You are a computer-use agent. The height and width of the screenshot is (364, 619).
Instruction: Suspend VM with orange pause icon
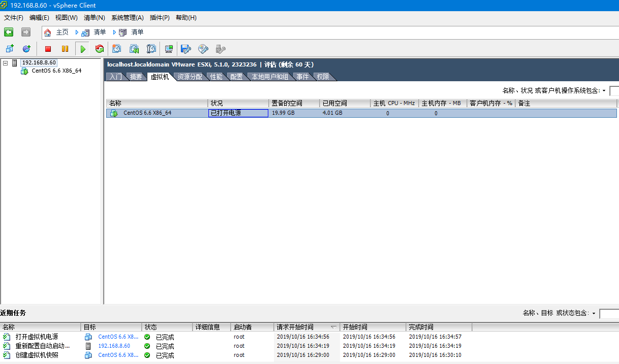[65, 49]
